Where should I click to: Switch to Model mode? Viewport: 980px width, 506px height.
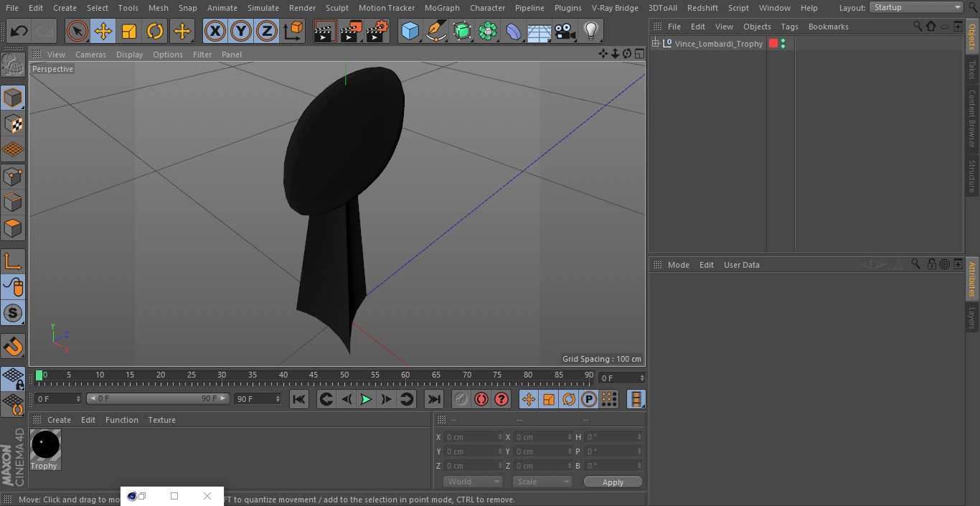[13, 98]
